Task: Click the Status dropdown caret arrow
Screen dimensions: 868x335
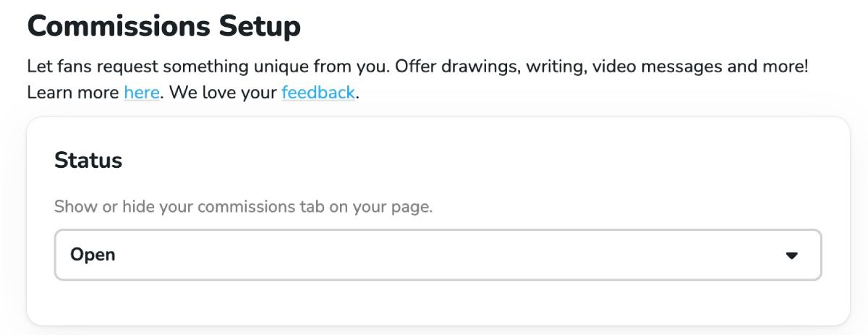Action: click(x=791, y=255)
